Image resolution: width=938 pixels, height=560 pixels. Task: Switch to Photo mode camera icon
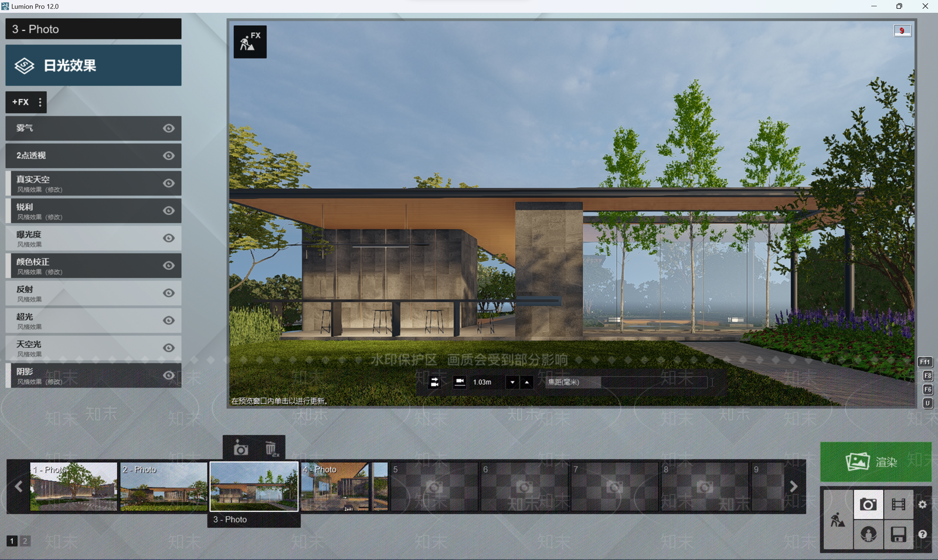pyautogui.click(x=868, y=504)
